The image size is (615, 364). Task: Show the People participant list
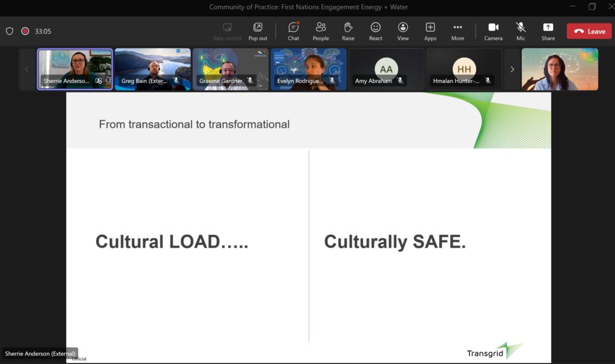(321, 31)
